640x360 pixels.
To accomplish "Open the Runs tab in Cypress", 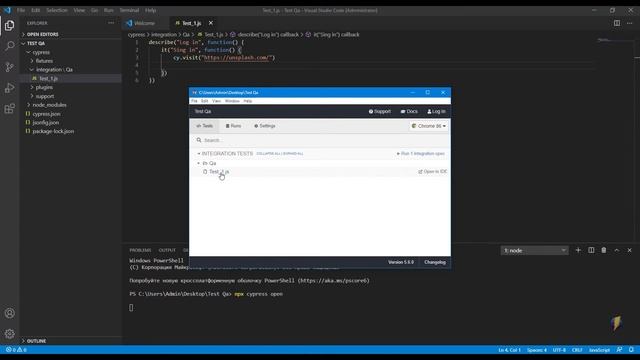I will coord(233,126).
